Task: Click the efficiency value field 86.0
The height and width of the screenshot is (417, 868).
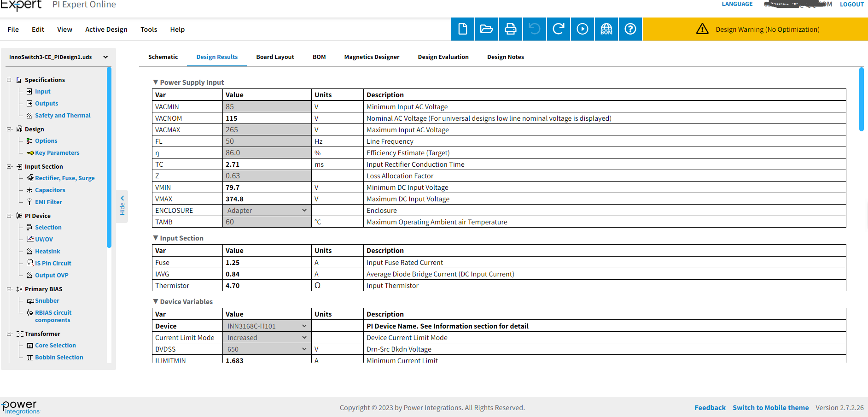Action: (x=267, y=153)
